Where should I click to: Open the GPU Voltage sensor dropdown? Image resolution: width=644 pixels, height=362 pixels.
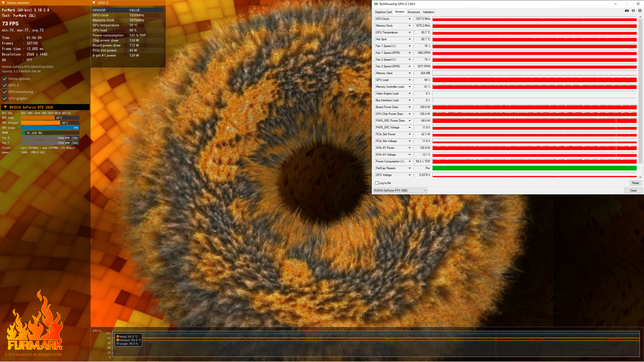[410, 175]
